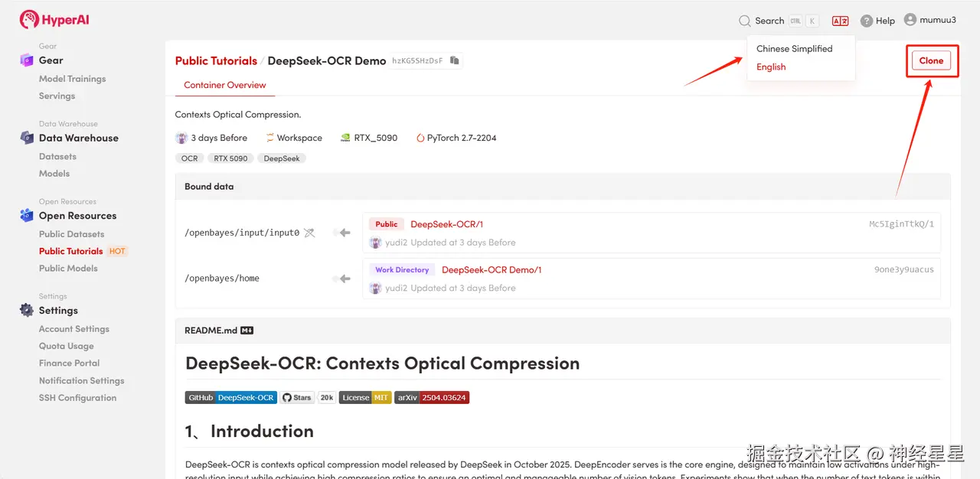Open Models under Data Warehouse
This screenshot has height=479, width=980.
[54, 174]
